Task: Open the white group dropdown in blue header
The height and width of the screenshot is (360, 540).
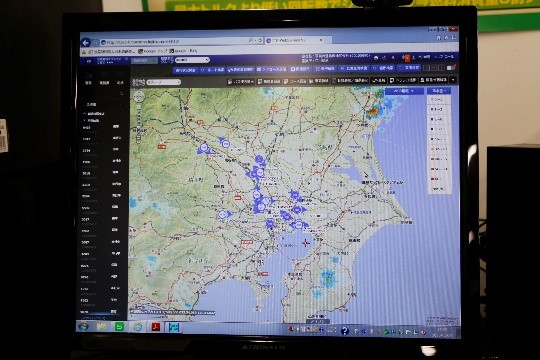Action: [192, 60]
